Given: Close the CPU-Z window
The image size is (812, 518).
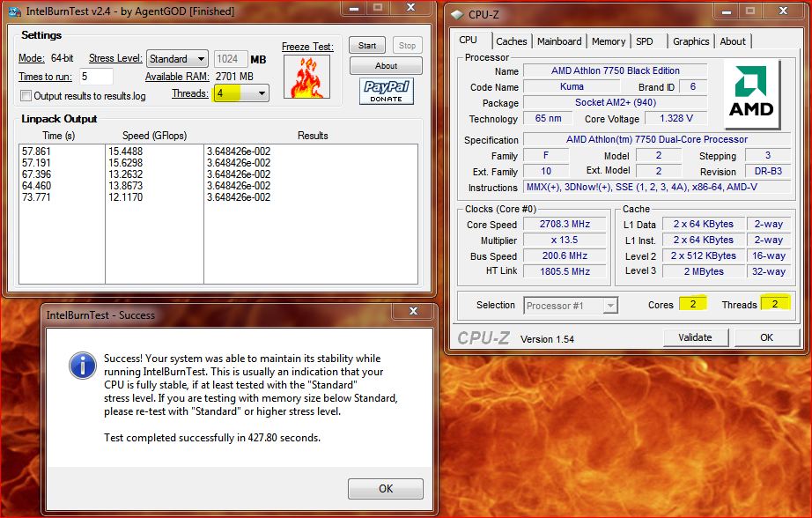Looking at the screenshot, I should (784, 11).
